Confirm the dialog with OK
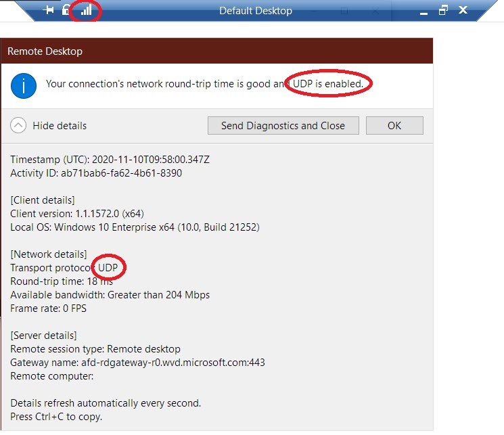 pos(394,125)
